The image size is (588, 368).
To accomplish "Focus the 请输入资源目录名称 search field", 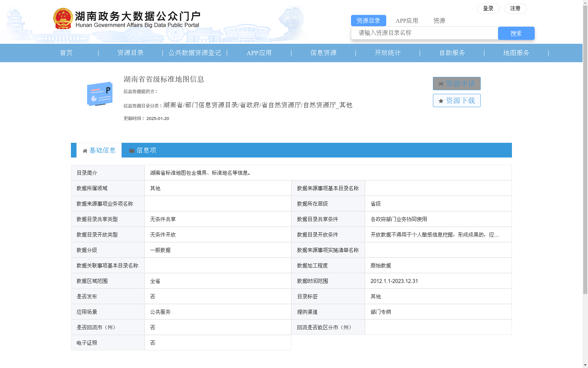I will [x=424, y=33].
